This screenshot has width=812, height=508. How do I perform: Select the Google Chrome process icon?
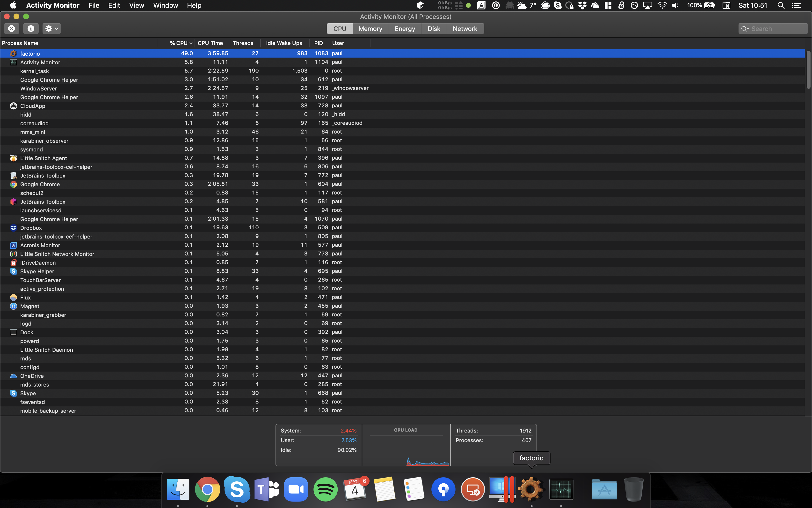coord(14,184)
